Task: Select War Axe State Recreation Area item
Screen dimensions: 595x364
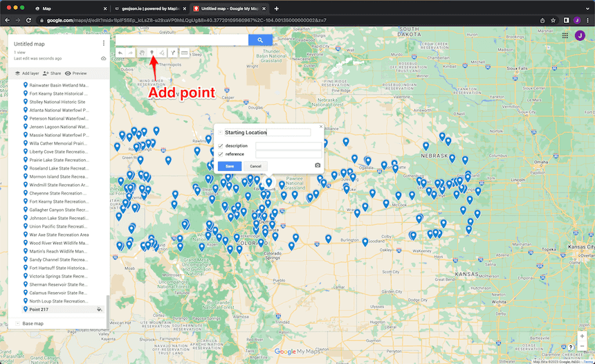Action: coord(59,235)
